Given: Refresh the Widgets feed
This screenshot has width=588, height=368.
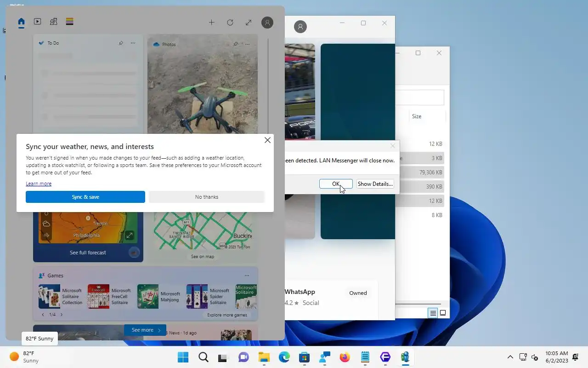Looking at the screenshot, I should [230, 22].
